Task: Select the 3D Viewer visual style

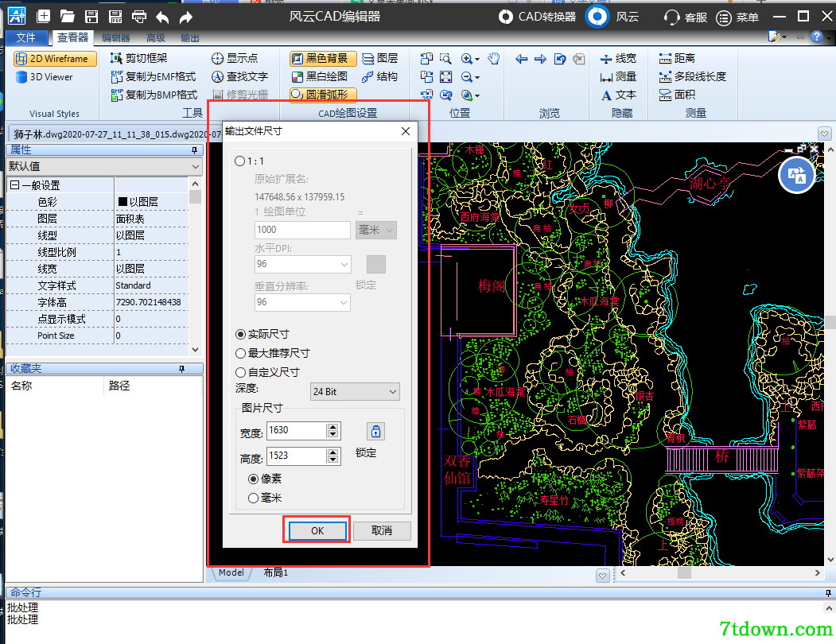Action: point(45,77)
